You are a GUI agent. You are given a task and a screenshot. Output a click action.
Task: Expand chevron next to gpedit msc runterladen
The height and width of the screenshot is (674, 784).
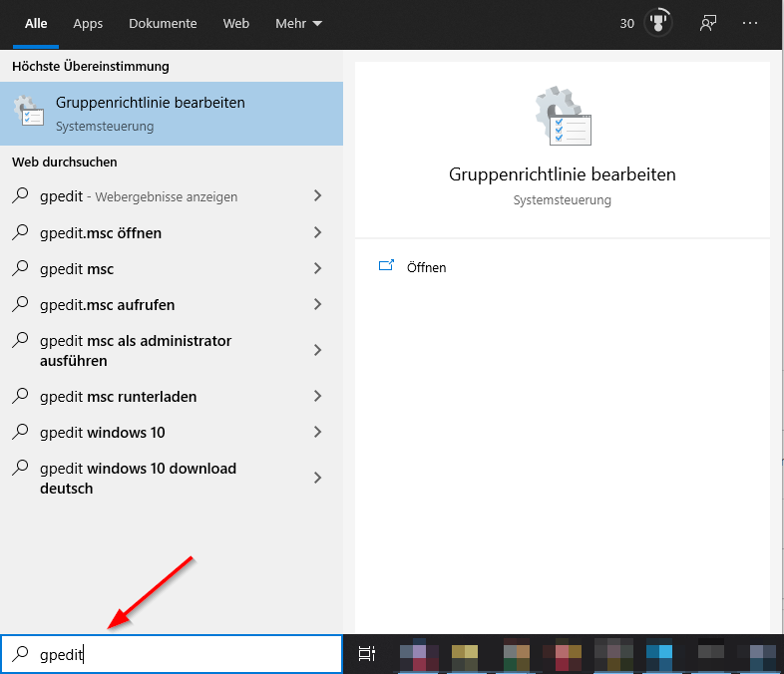pos(317,396)
